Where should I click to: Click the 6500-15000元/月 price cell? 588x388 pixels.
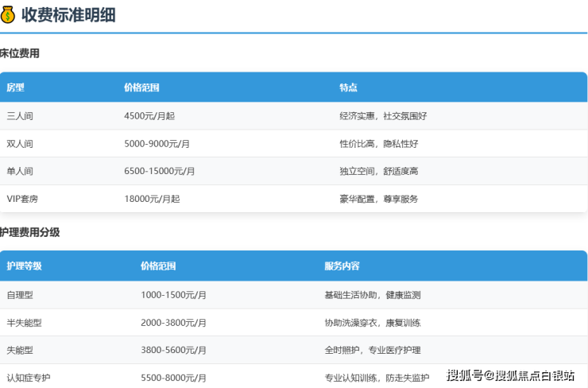pos(160,171)
